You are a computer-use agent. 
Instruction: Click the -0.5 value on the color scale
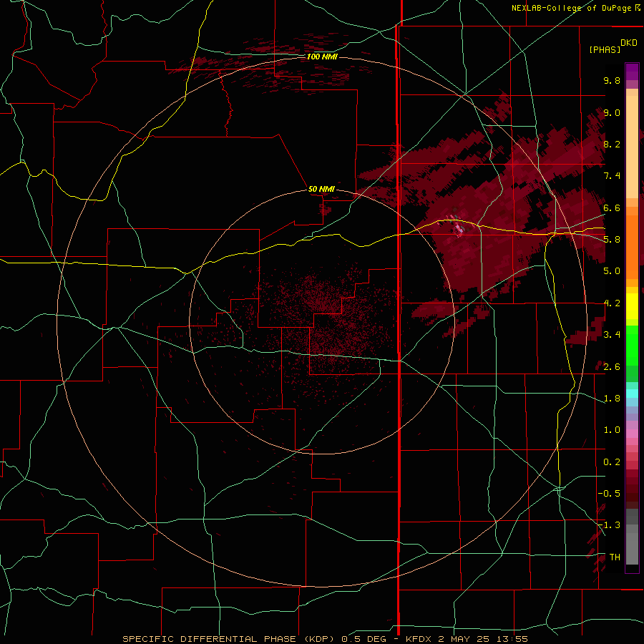coord(609,493)
